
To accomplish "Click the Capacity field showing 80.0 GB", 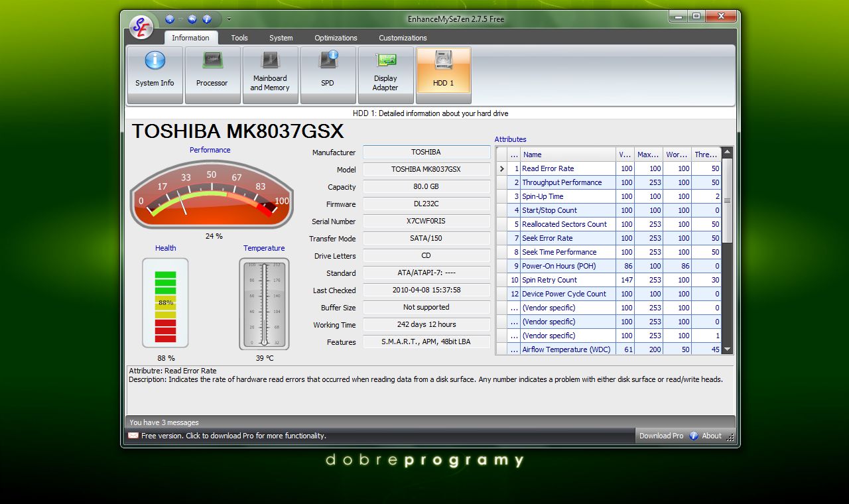I will pos(426,186).
